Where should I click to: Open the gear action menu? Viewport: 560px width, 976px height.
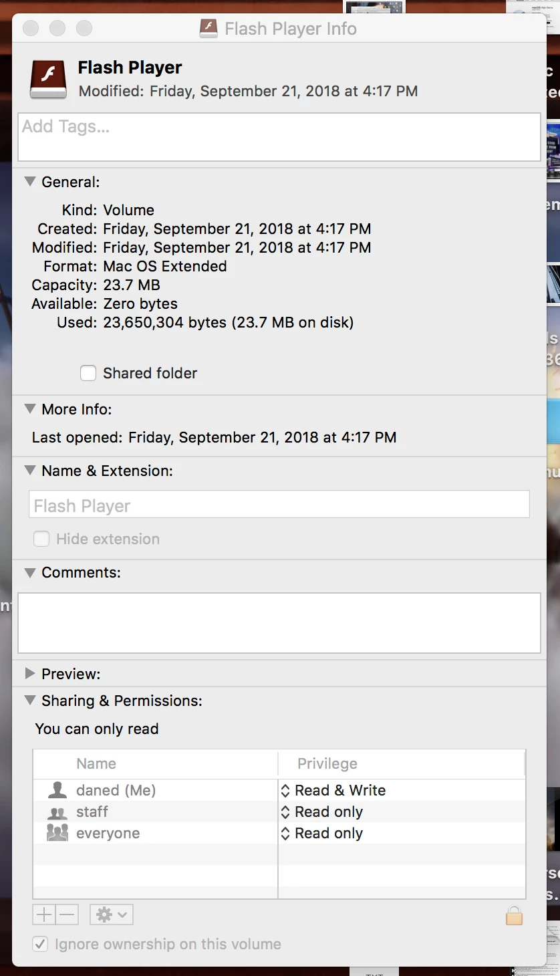(x=112, y=914)
